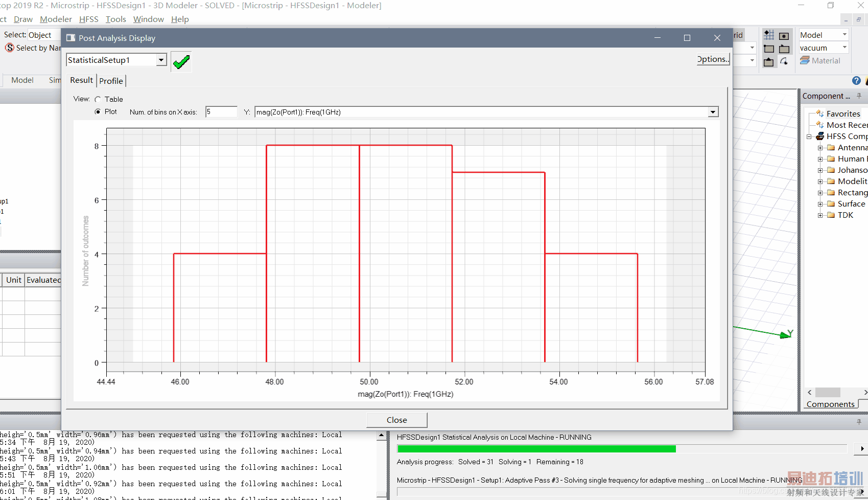
Task: Open the StatisticalSetup1 dropdown
Action: click(x=161, y=60)
